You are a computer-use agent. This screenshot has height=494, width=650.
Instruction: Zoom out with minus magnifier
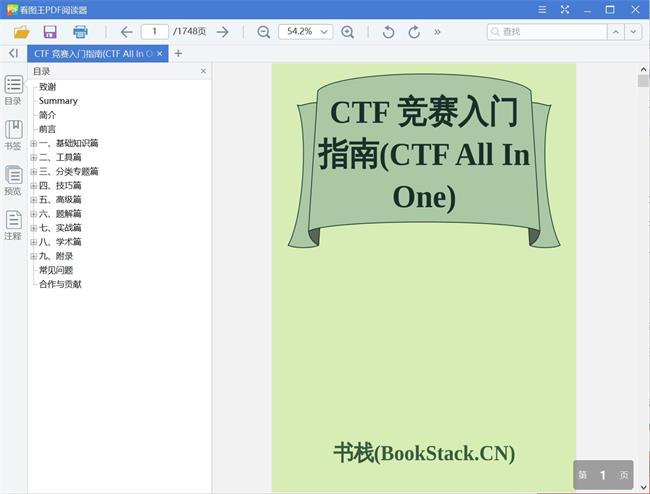click(x=263, y=32)
